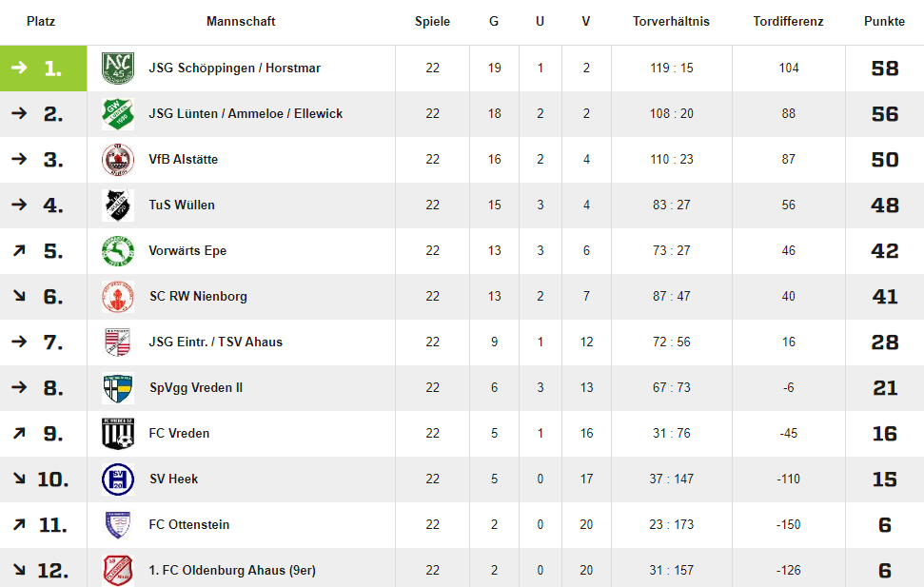
Task: Click the FC Vreden striped crest
Action: (118, 434)
